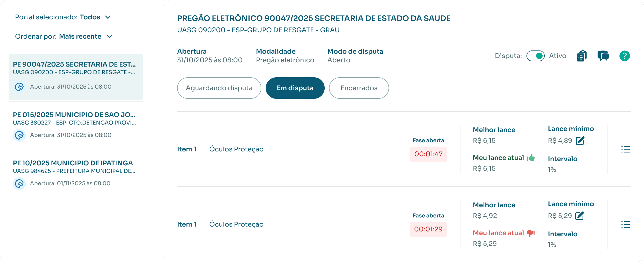Open list icon for second Óculos Proteção item
The image size is (644, 262).
coord(625,224)
